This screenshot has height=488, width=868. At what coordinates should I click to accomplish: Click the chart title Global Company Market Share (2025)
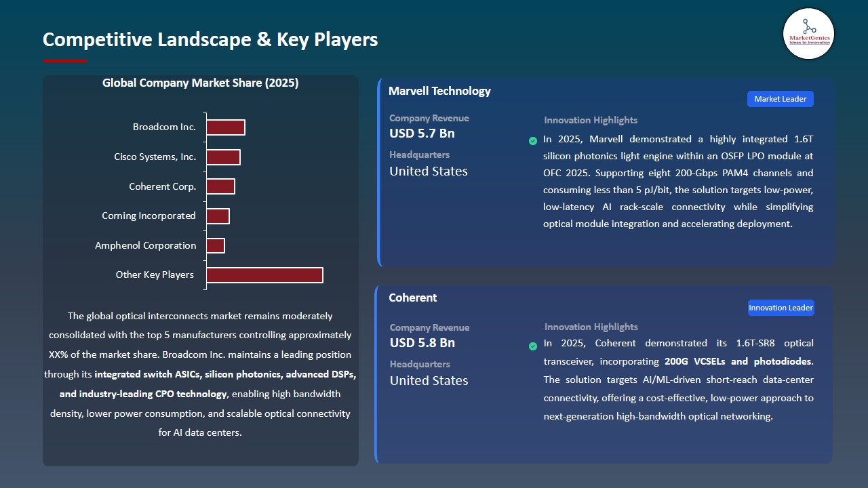[201, 83]
